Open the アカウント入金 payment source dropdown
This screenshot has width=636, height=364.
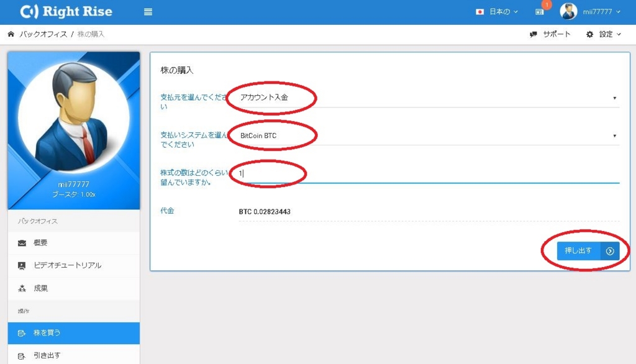429,98
